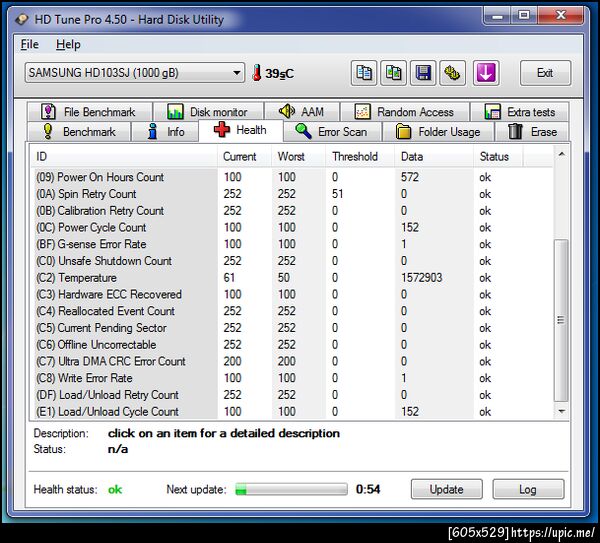Click the ID column header

click(124, 157)
